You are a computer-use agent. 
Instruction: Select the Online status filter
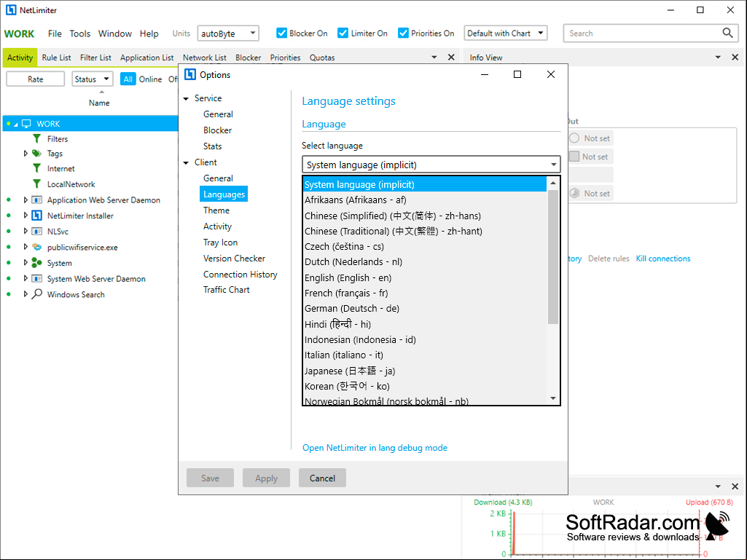[151, 79]
